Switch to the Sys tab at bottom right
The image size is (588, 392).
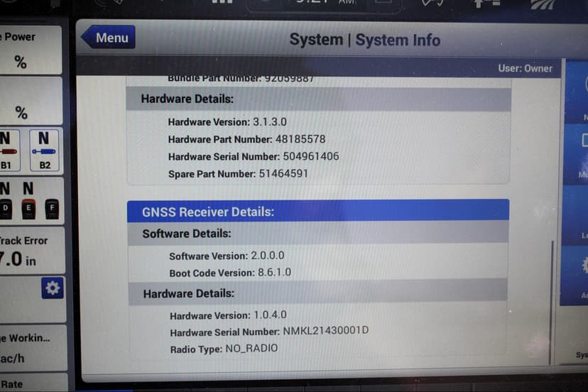pyautogui.click(x=580, y=354)
